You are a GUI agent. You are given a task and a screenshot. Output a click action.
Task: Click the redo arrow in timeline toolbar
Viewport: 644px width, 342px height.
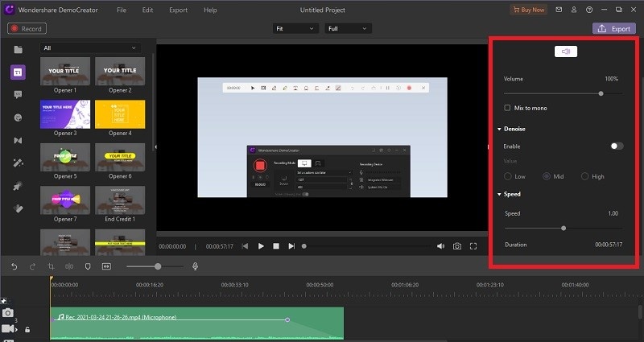tap(32, 266)
